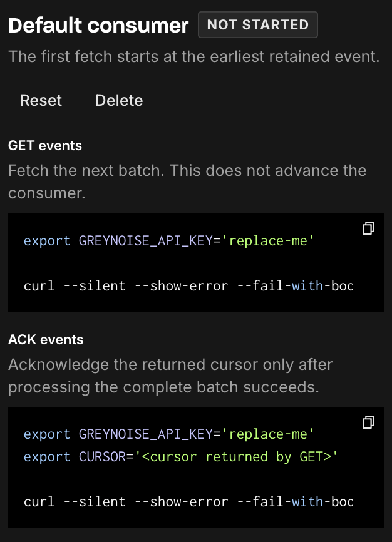Click the 'first fetch starts at earliest' description
Image resolution: width=392 pixels, height=542 pixels.
pyautogui.click(x=193, y=56)
